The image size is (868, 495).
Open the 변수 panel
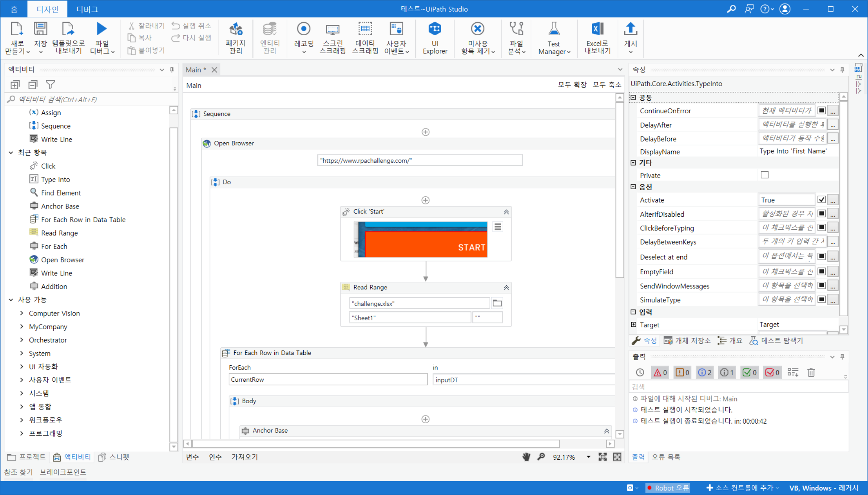(x=192, y=457)
